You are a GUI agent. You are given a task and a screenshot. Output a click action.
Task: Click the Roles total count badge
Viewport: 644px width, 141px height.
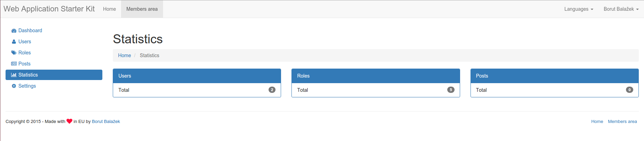point(451,90)
